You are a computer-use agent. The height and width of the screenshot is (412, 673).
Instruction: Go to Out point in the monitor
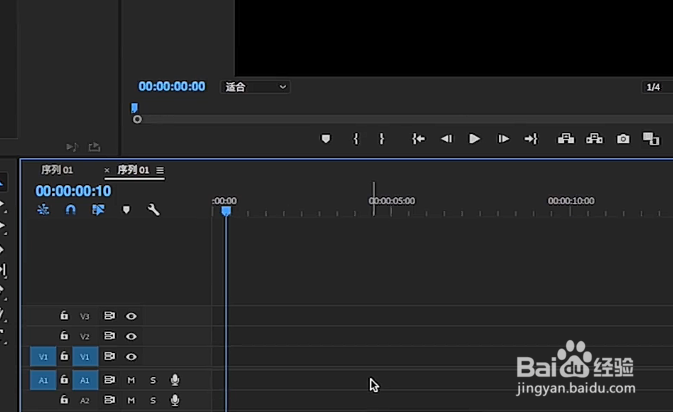[x=531, y=139]
